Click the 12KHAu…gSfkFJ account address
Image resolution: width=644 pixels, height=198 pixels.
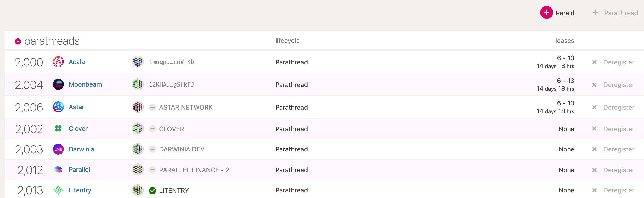click(171, 84)
